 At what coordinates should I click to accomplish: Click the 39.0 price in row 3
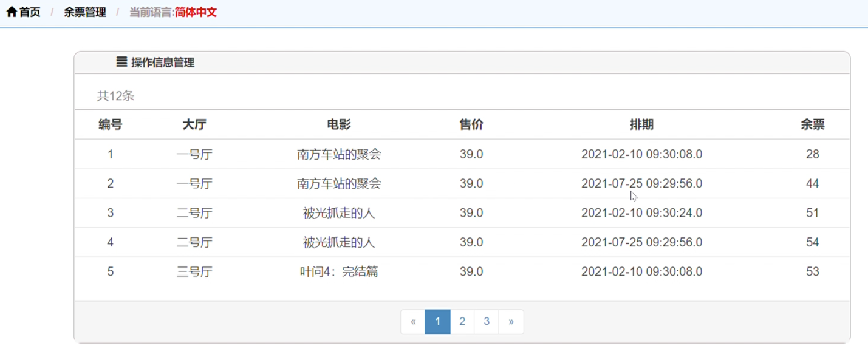click(x=471, y=213)
